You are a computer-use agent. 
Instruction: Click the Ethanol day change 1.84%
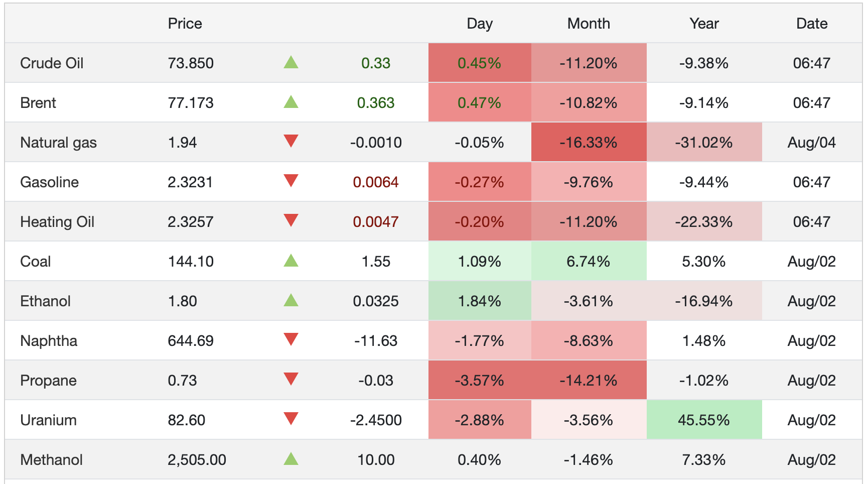click(480, 301)
